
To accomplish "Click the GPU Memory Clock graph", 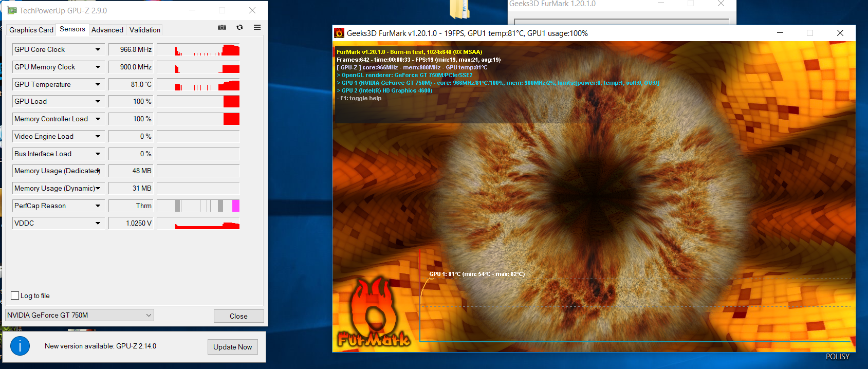I will click(198, 67).
